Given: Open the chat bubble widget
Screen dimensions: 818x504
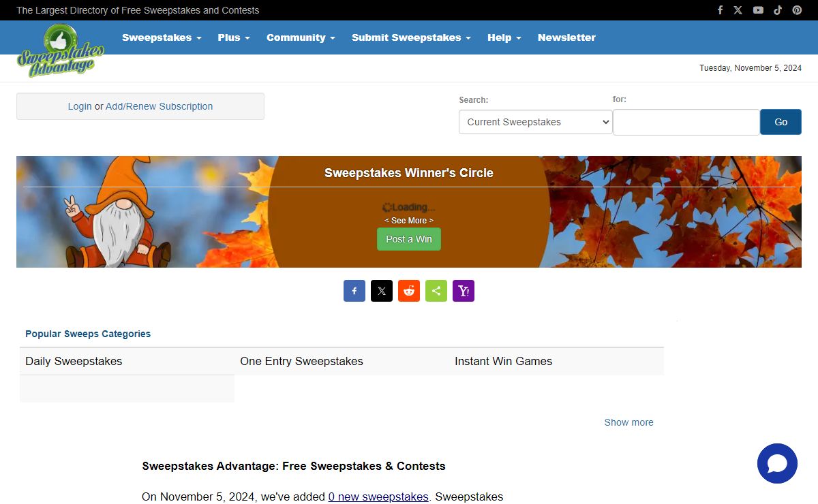Looking at the screenshot, I should pyautogui.click(x=777, y=464).
